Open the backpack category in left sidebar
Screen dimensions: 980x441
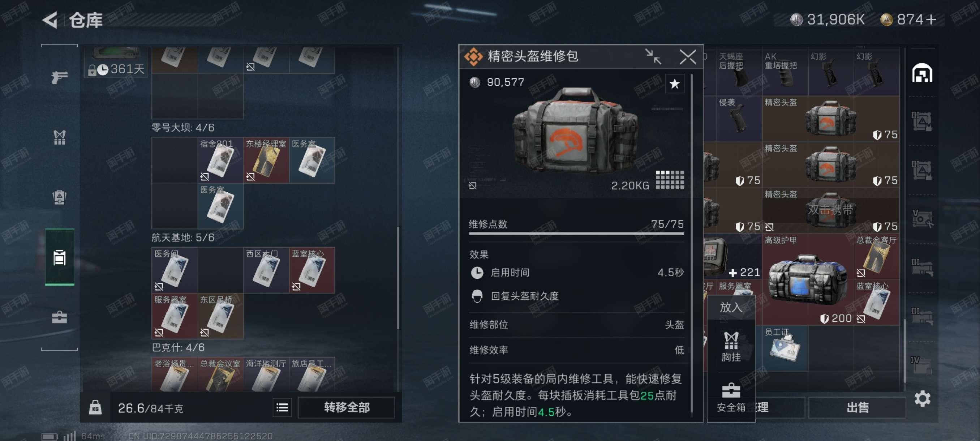tap(59, 197)
